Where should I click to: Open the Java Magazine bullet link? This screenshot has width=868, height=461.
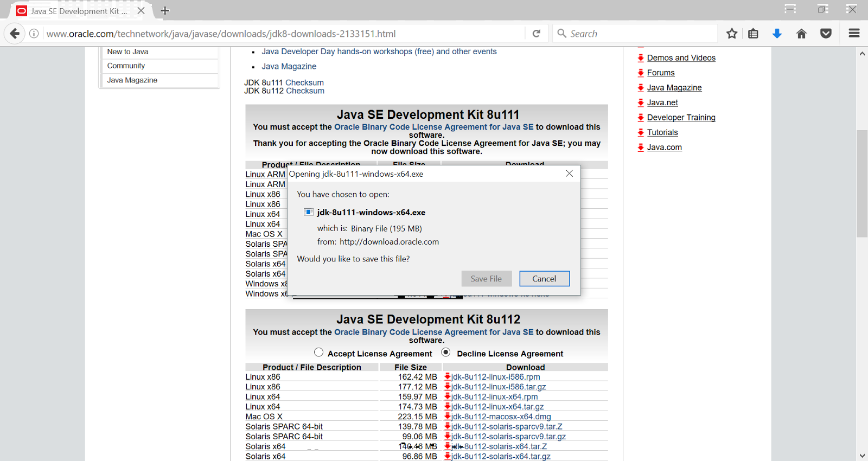click(x=289, y=66)
